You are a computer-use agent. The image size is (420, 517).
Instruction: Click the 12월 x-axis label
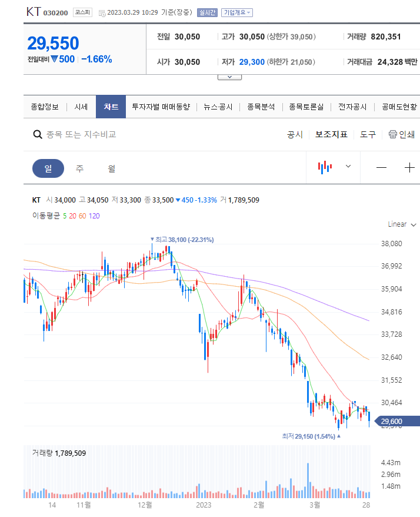click(145, 505)
